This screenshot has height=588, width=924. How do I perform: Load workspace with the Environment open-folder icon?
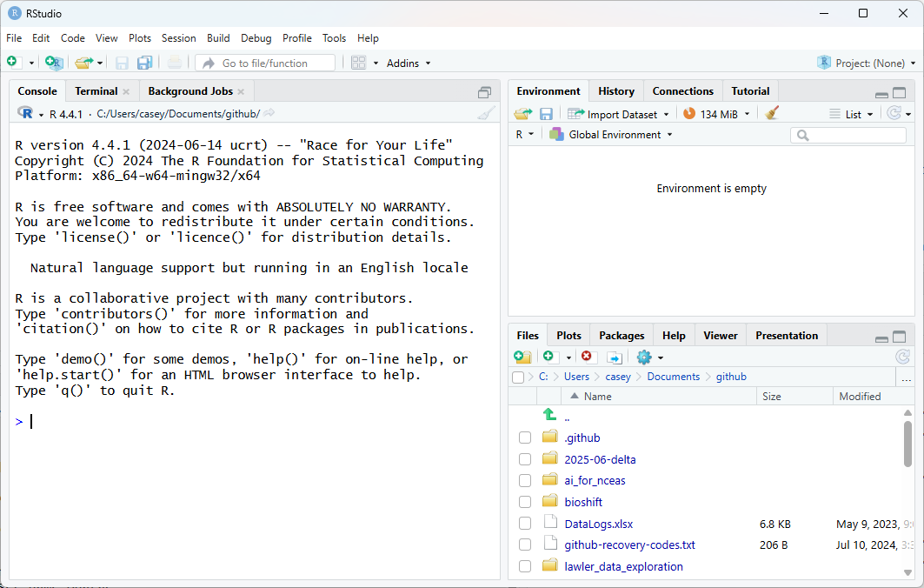click(x=522, y=114)
